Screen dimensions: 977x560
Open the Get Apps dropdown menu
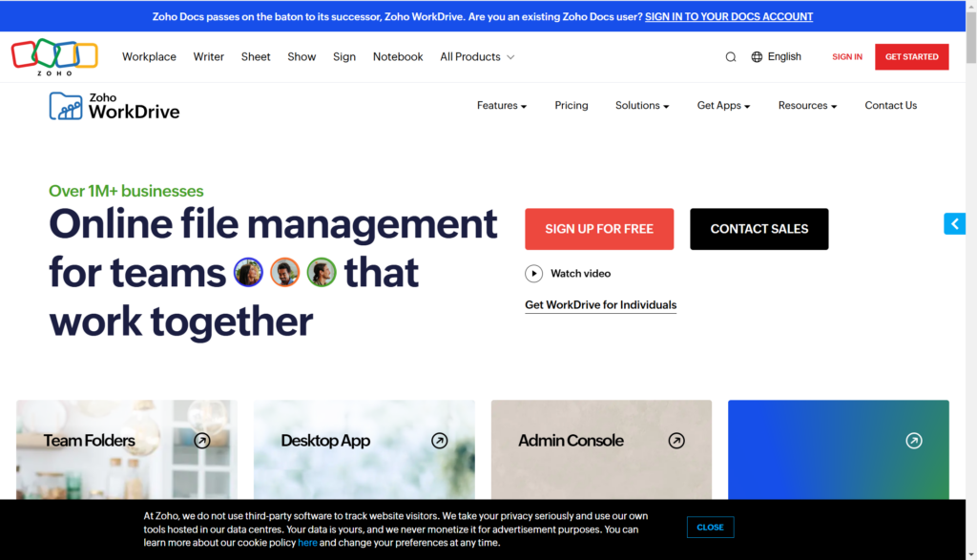click(723, 105)
